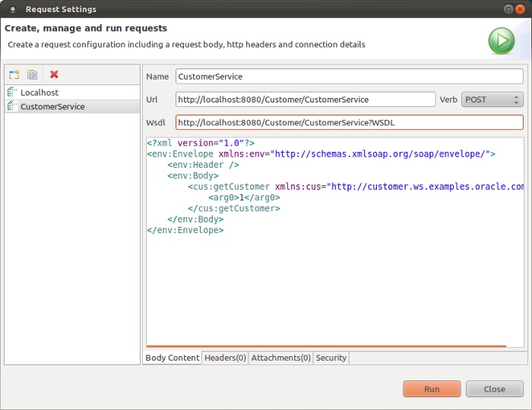532x410 pixels.
Task: Click the window icon in the title bar
Action: tap(12, 9)
